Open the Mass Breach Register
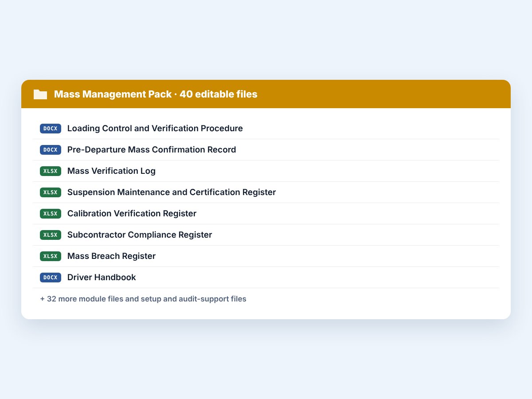Image resolution: width=532 pixels, height=399 pixels. coord(111,256)
